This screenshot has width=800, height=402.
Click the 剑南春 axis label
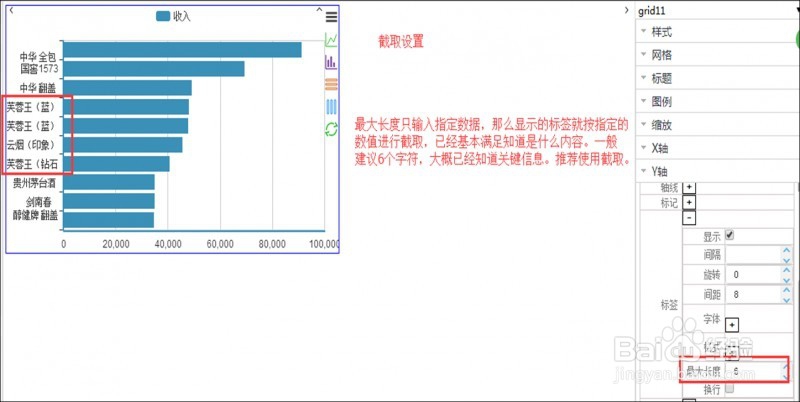pyautogui.click(x=39, y=203)
